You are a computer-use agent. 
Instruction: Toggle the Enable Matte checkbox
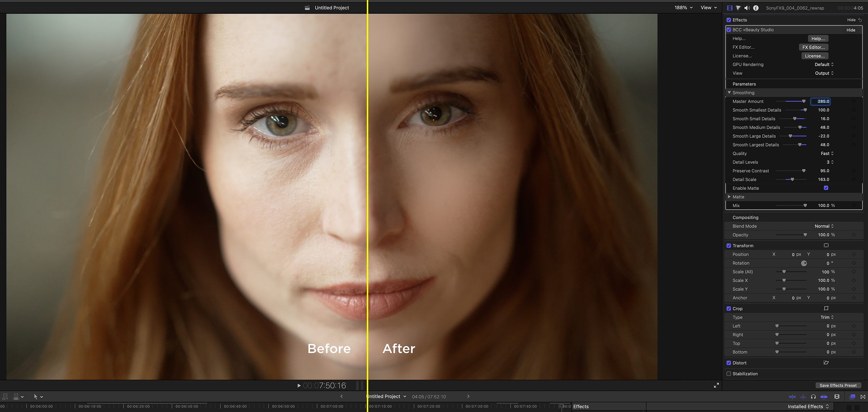[x=826, y=188]
